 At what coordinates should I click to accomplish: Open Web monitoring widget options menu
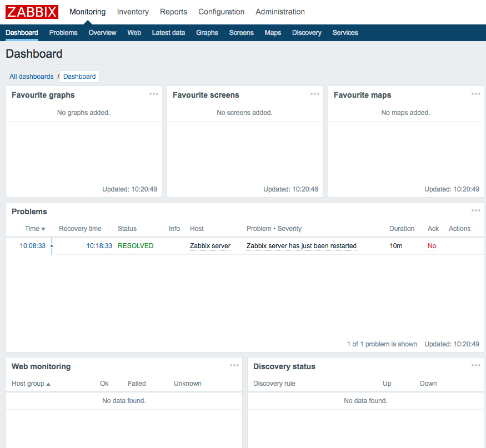[x=234, y=365]
